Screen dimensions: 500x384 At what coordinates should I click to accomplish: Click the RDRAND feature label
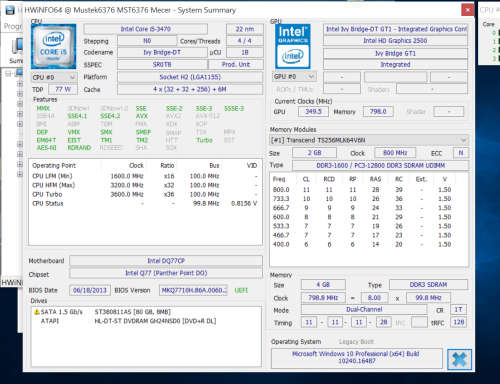point(79,148)
